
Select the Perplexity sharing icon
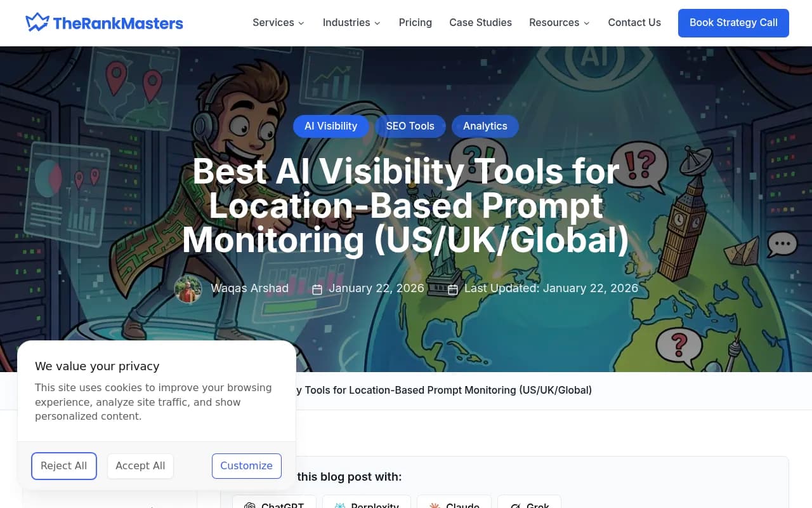[340, 505]
